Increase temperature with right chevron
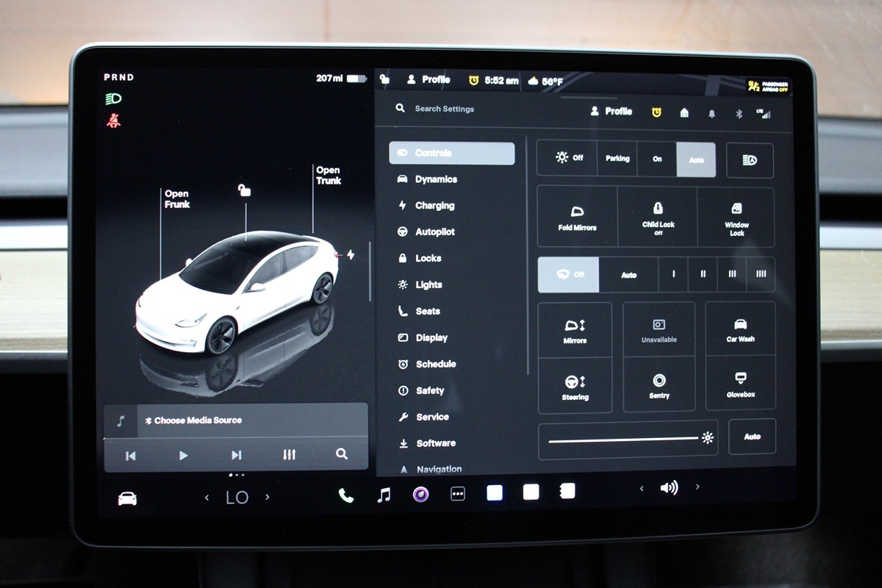The width and height of the screenshot is (882, 588). pos(268,498)
